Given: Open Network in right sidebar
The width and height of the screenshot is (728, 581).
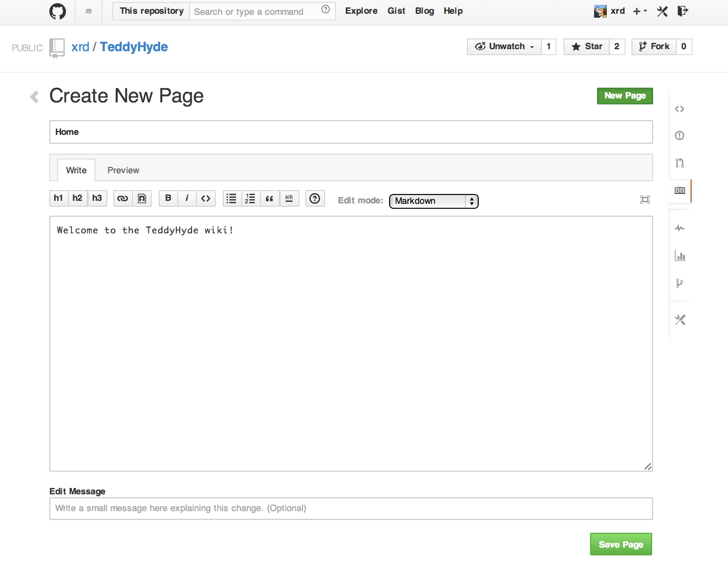Looking at the screenshot, I should point(680,283).
